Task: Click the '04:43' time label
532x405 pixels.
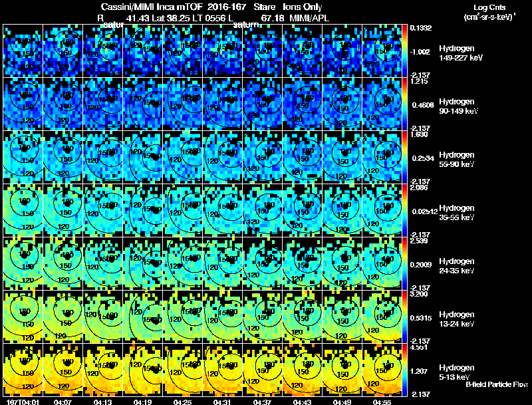Action: tap(302, 402)
